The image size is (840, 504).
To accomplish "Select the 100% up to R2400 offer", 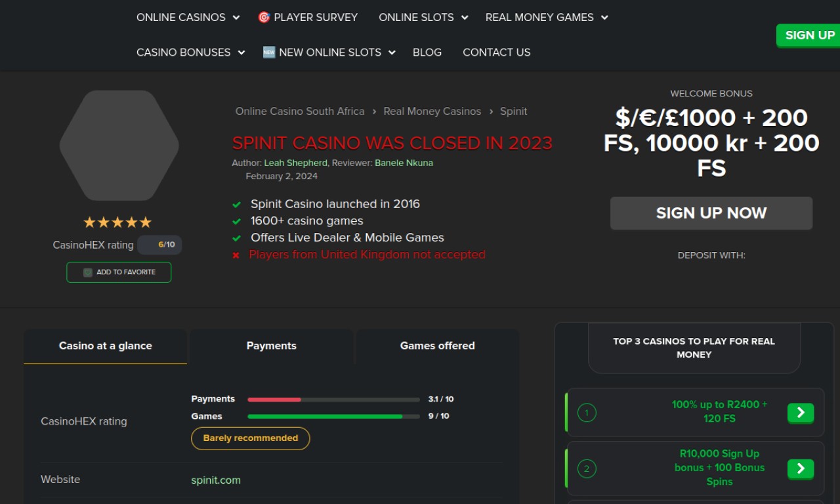I will click(719, 411).
